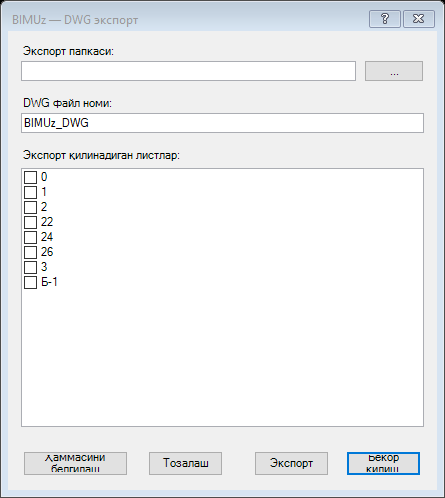Click the Бекор қилиш cancel button

click(383, 463)
